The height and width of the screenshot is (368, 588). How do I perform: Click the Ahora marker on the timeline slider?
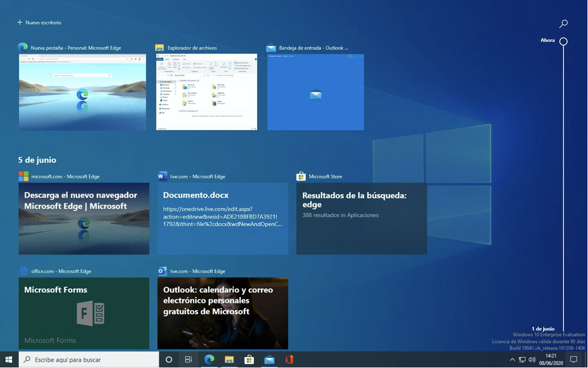(563, 41)
